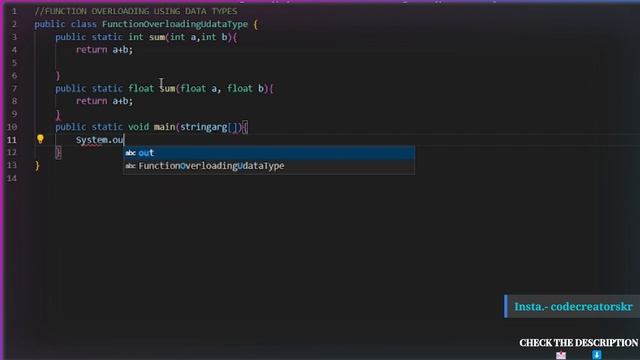Image resolution: width=640 pixels, height=360 pixels.
Task: Click line number 10 in the gutter
Action: 12,127
